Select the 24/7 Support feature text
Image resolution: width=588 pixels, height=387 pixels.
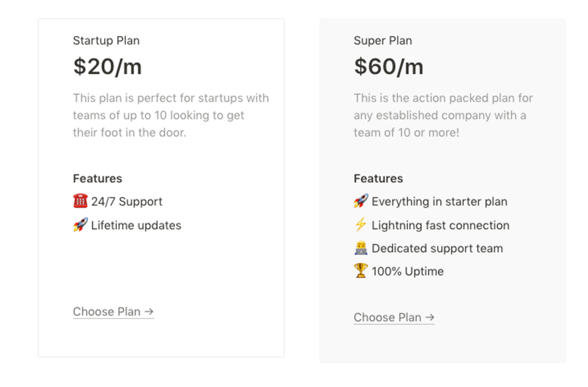pyautogui.click(x=126, y=201)
